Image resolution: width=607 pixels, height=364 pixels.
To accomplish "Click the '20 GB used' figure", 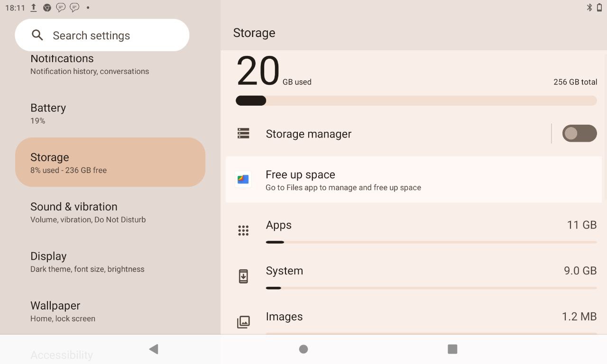I will (x=274, y=71).
